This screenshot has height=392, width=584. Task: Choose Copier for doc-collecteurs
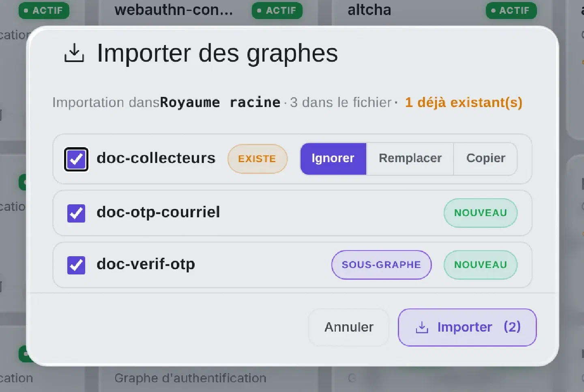[x=485, y=159]
